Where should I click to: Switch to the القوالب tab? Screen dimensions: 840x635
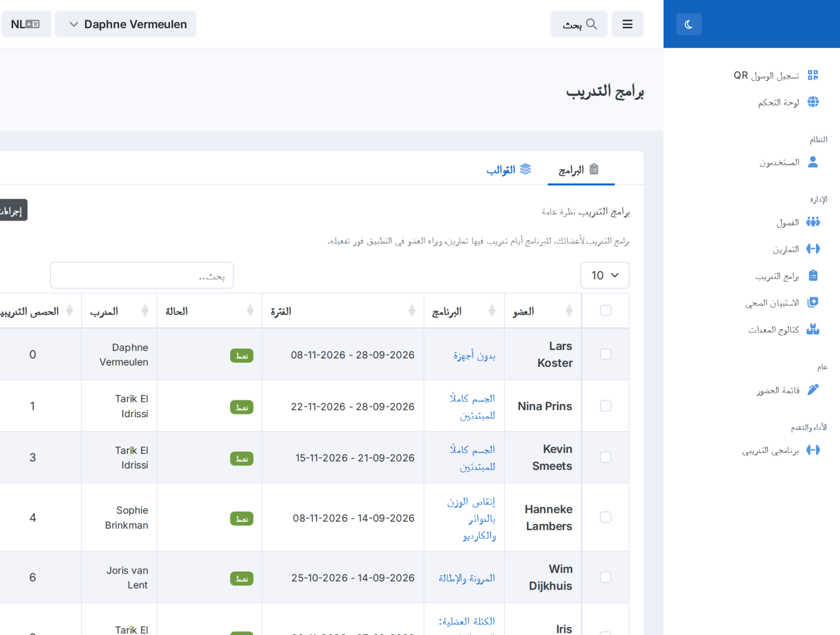coord(509,170)
